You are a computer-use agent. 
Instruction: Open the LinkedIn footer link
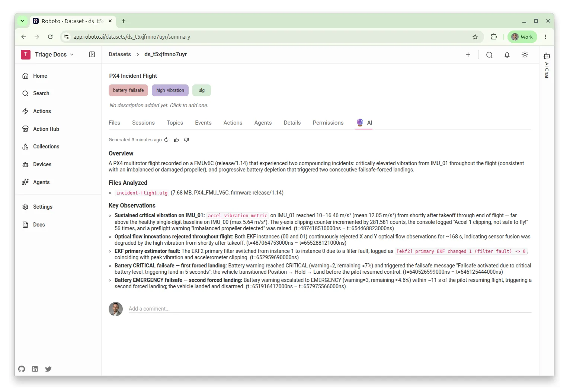pos(35,369)
